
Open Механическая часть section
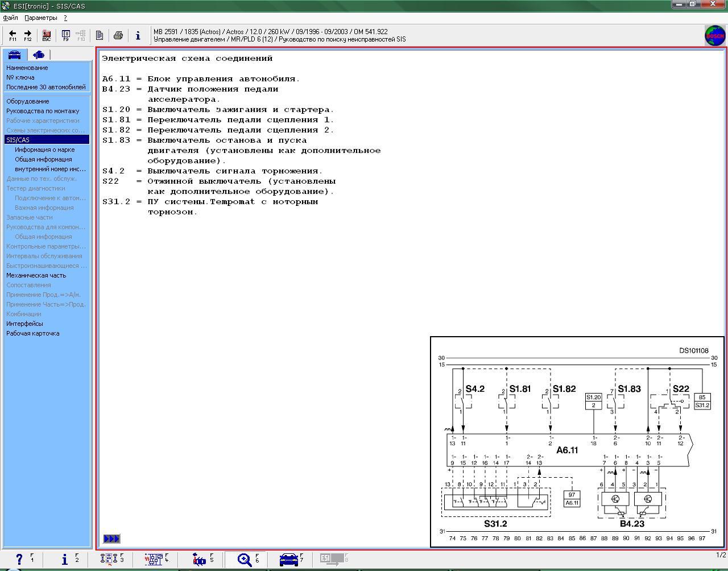coord(36,275)
